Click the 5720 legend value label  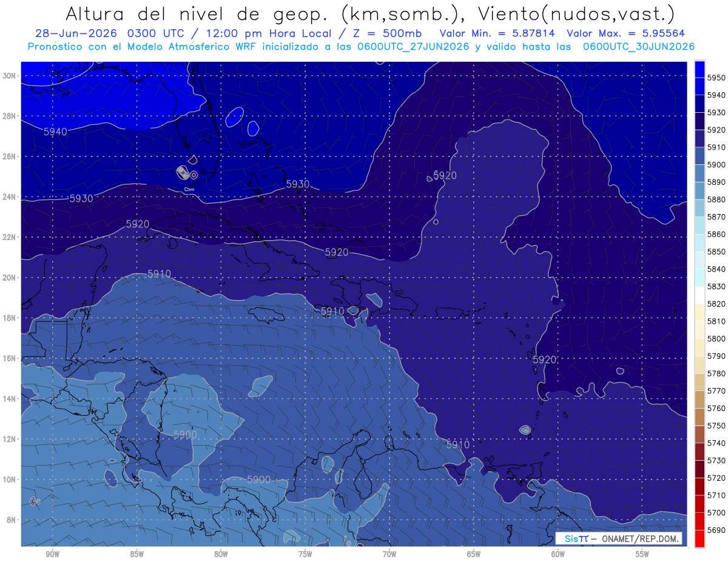click(716, 478)
